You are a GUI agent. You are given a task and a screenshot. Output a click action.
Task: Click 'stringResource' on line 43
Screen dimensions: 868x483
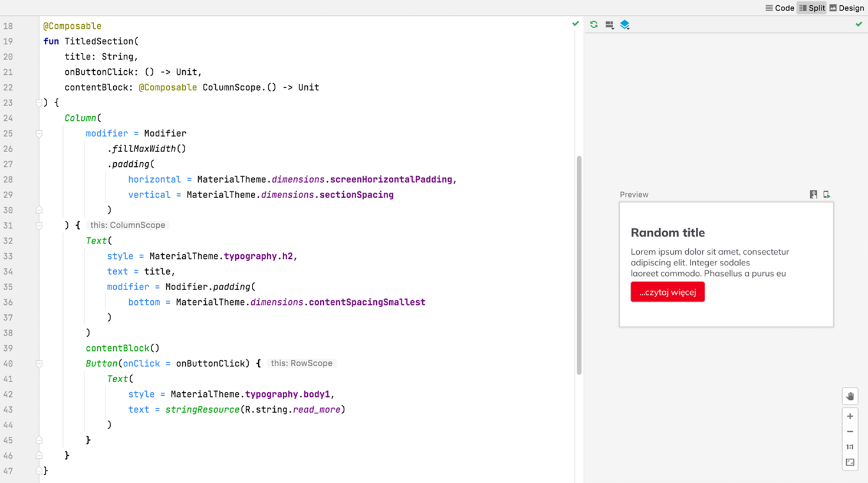point(202,409)
